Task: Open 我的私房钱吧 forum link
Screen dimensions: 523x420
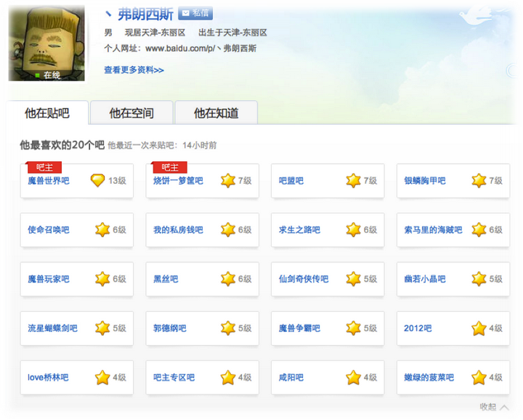Action: point(178,230)
